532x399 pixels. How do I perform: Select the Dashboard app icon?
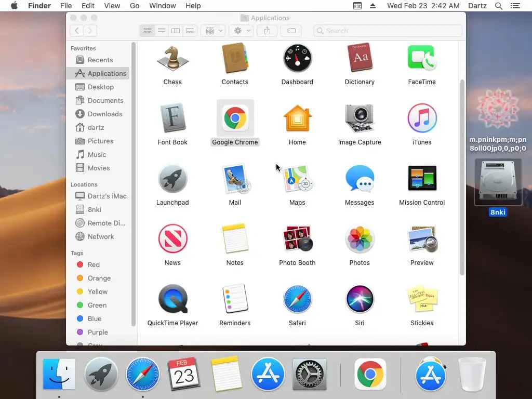click(297, 58)
